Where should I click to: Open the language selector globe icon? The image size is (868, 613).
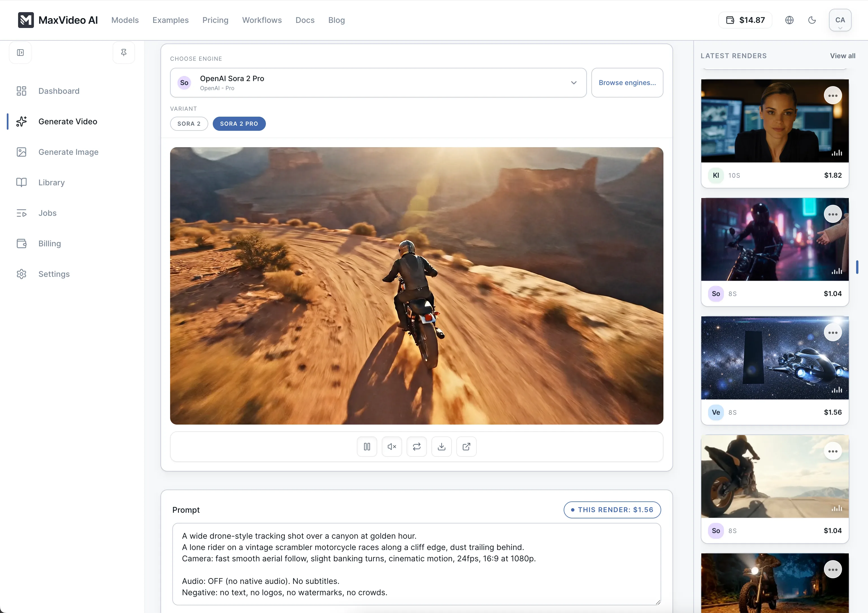(x=789, y=20)
